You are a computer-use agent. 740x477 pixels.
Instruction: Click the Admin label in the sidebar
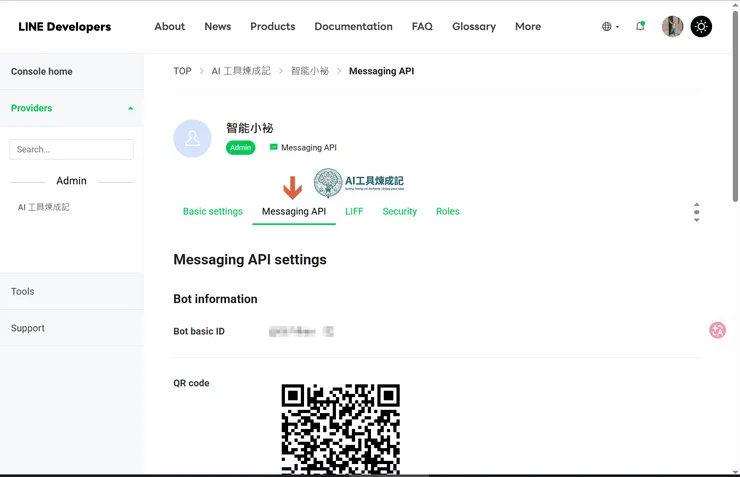tap(71, 181)
